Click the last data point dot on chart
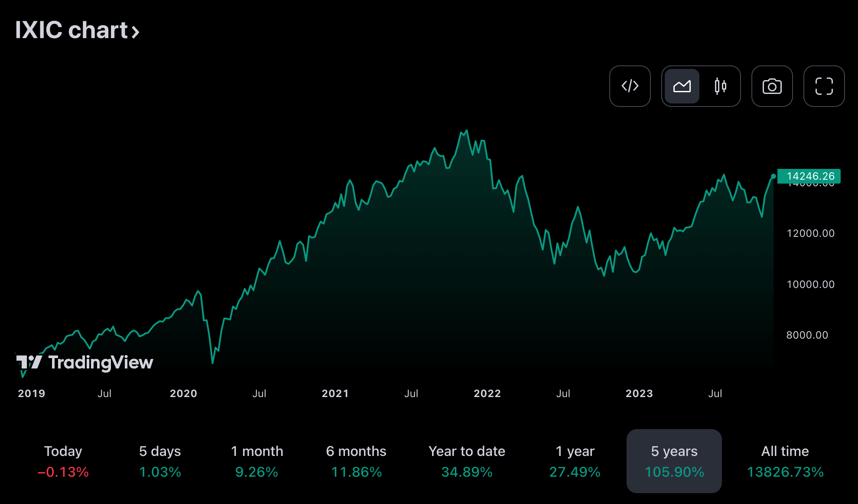The height and width of the screenshot is (504, 858). coord(773,176)
